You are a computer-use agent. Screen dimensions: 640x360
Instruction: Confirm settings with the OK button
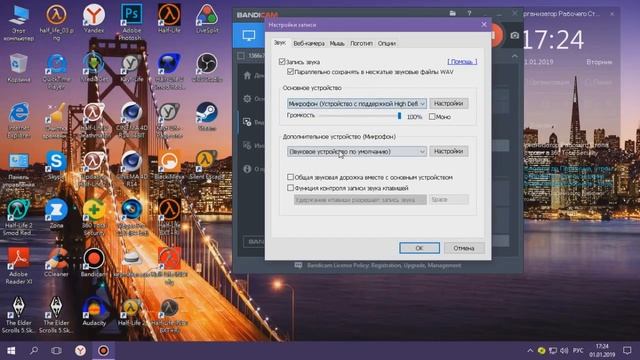pyautogui.click(x=419, y=248)
